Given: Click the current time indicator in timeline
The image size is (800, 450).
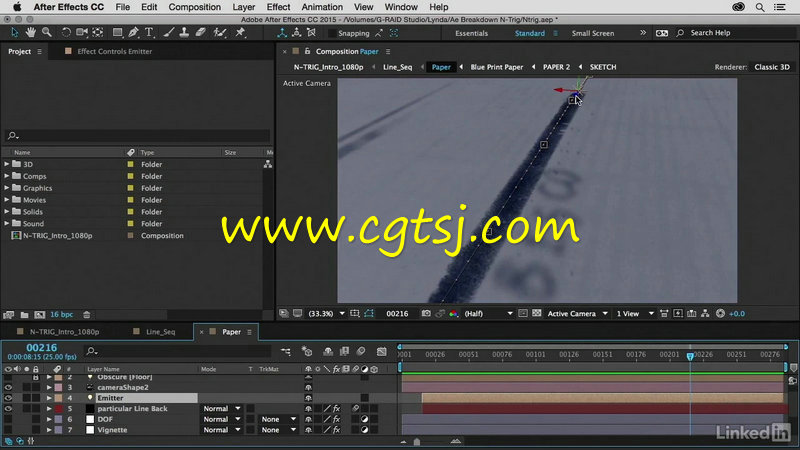Looking at the screenshot, I should [x=690, y=356].
